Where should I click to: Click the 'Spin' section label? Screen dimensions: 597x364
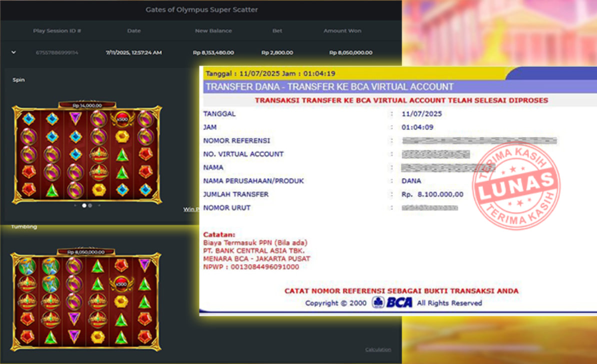click(x=18, y=79)
